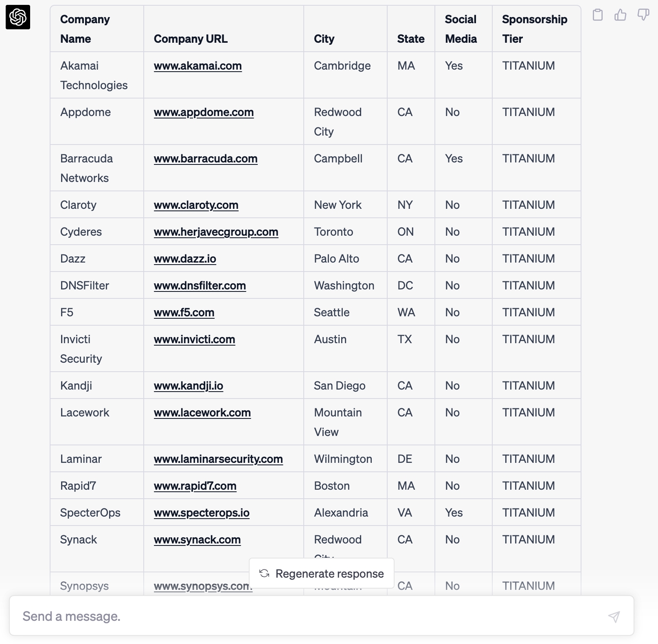658x644 pixels.
Task: Open the www.akamai.com link
Action: click(198, 66)
